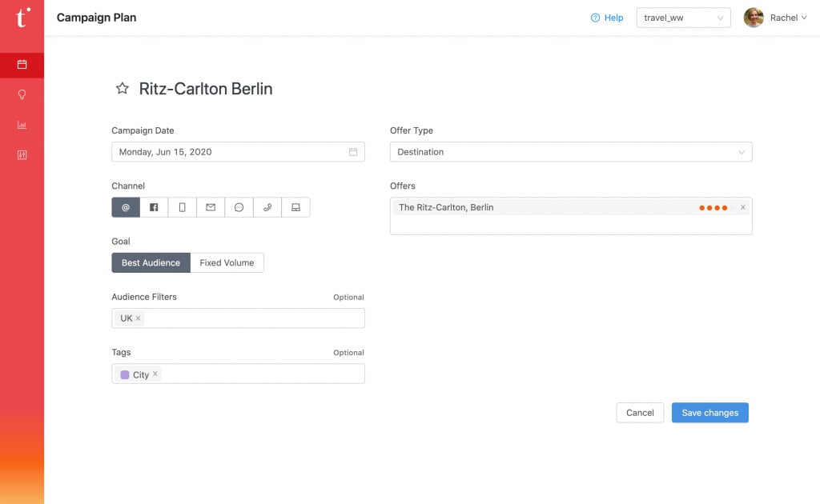Expand the Offer Type dropdown
This screenshot has height=504, width=820.
570,152
